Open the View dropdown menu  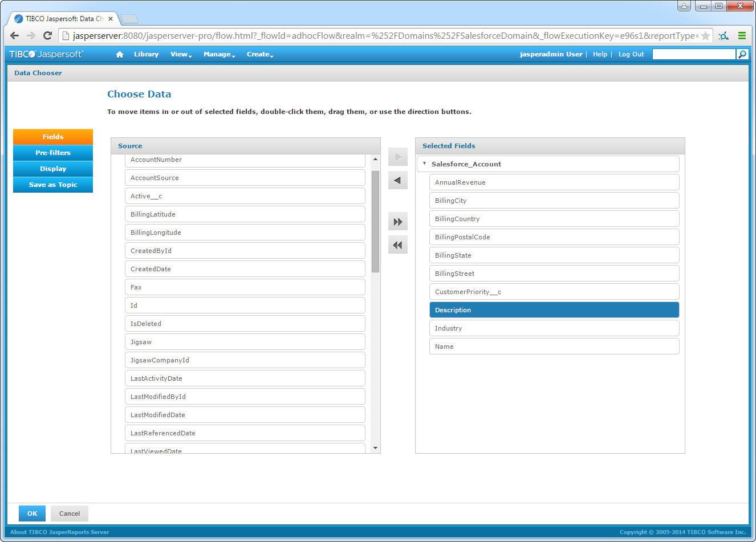point(181,55)
